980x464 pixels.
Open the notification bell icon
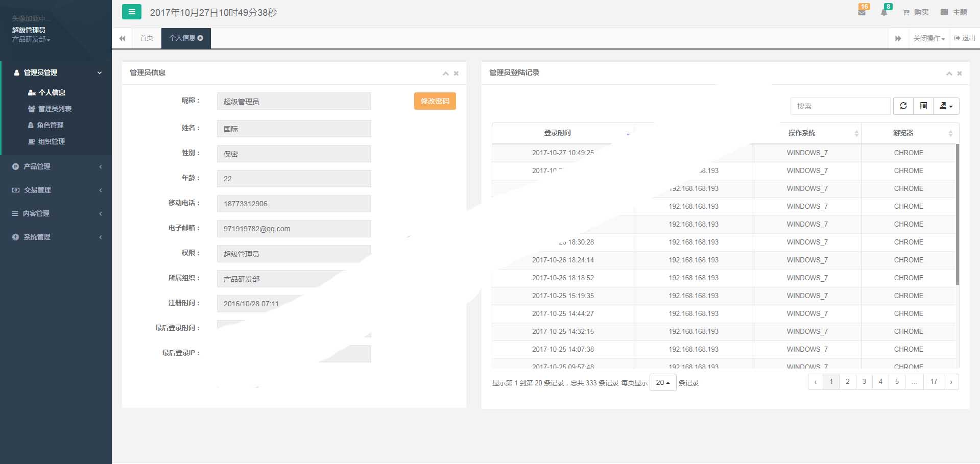[884, 12]
